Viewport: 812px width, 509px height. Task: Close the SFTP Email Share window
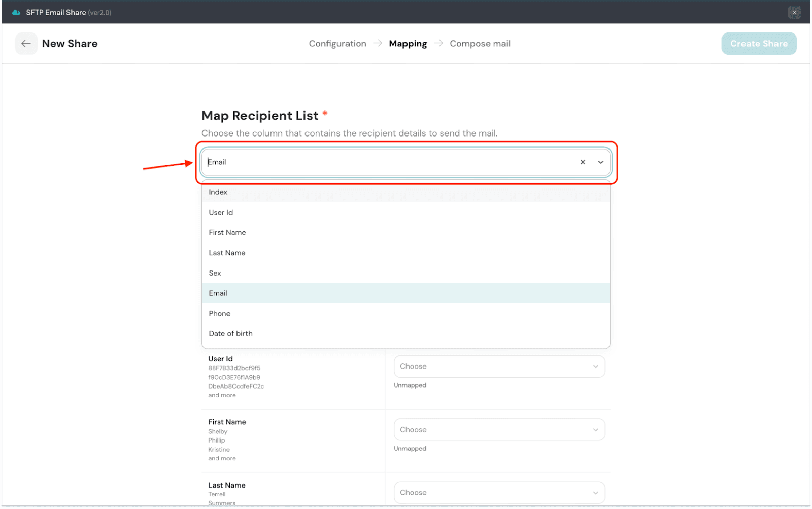(794, 12)
